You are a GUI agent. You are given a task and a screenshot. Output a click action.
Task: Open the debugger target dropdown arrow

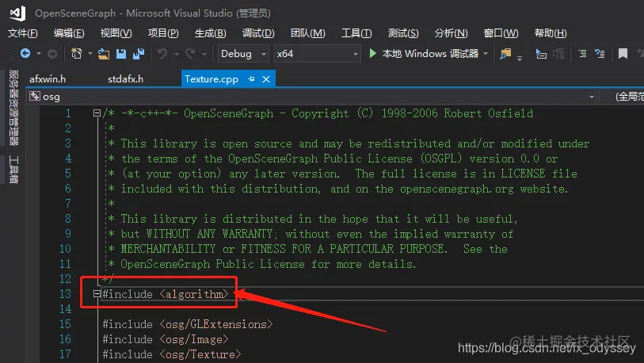[486, 54]
